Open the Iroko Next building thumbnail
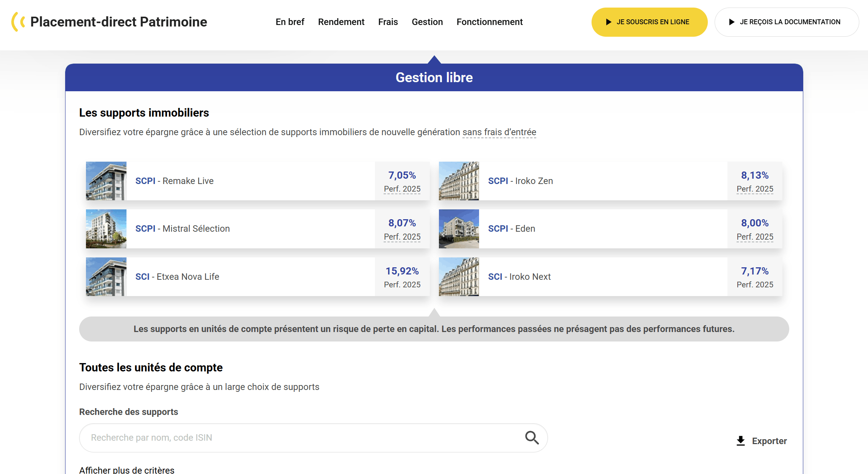The height and width of the screenshot is (474, 868). (x=459, y=277)
